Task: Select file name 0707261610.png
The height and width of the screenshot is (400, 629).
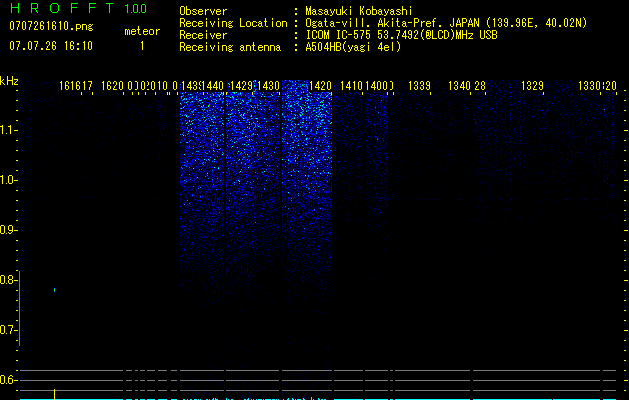Action: tap(51, 26)
